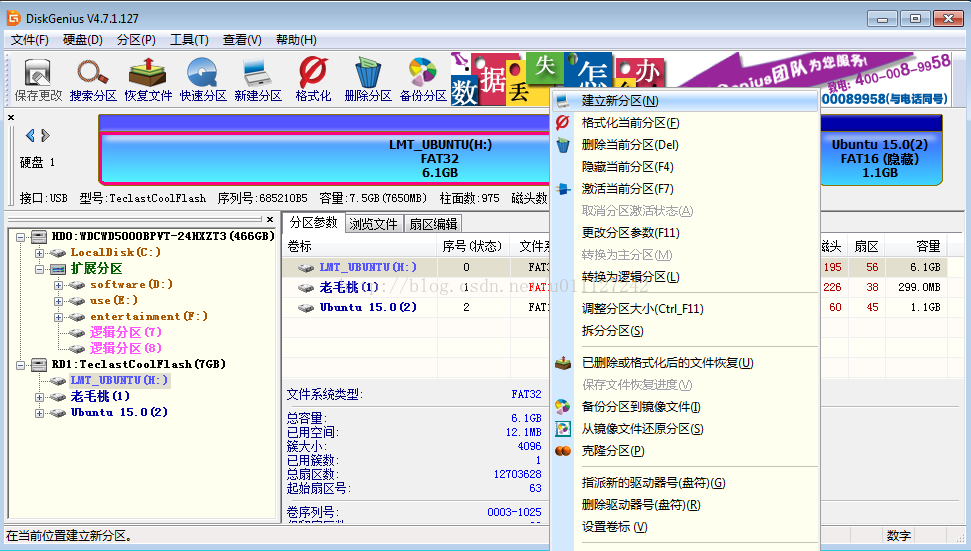This screenshot has height=551, width=971.
Task: Open the 恢复文件 file recovery tool
Action: point(148,79)
